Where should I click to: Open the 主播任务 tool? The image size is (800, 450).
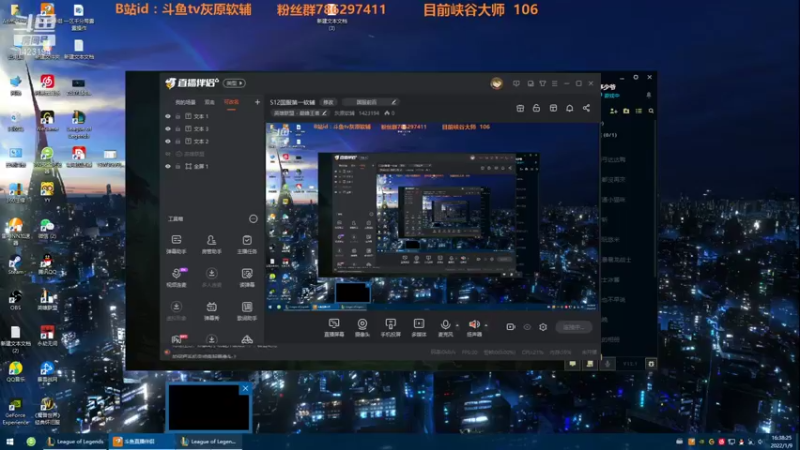pos(247,244)
